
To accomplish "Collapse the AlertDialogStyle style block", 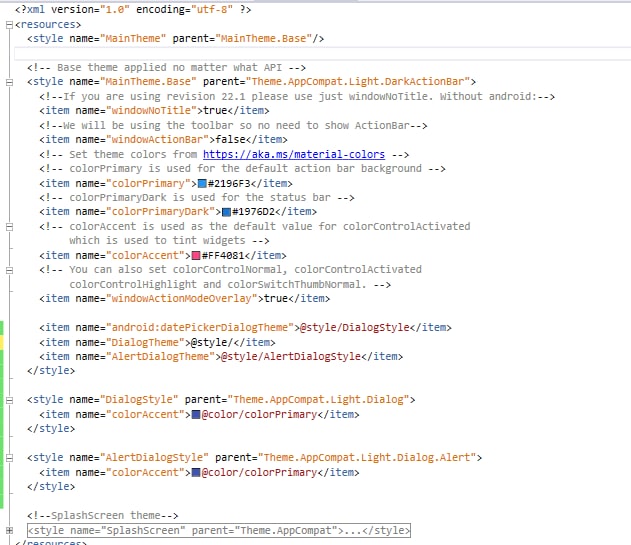I will pyautogui.click(x=9, y=458).
